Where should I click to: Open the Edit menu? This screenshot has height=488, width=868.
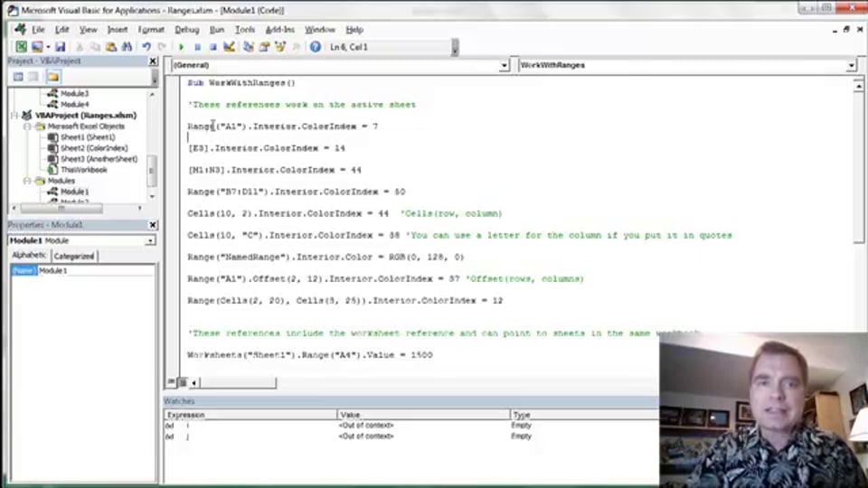(x=62, y=30)
